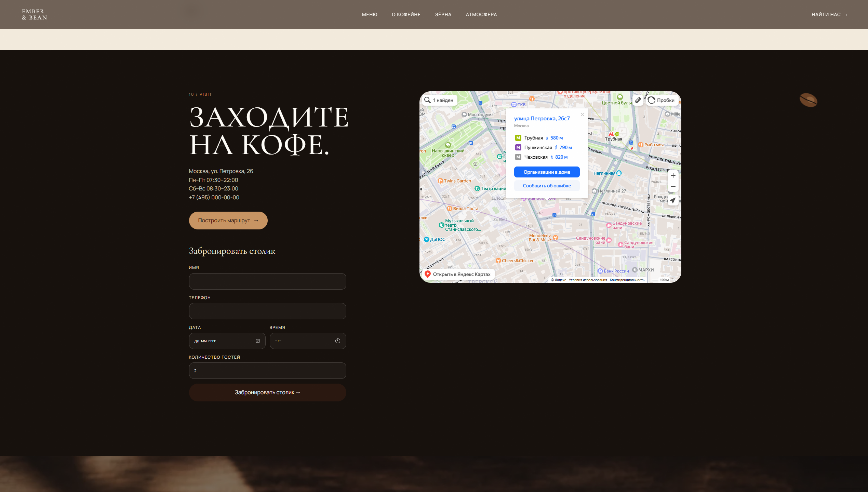
Task: Click the Банк России map marker
Action: [x=600, y=271]
